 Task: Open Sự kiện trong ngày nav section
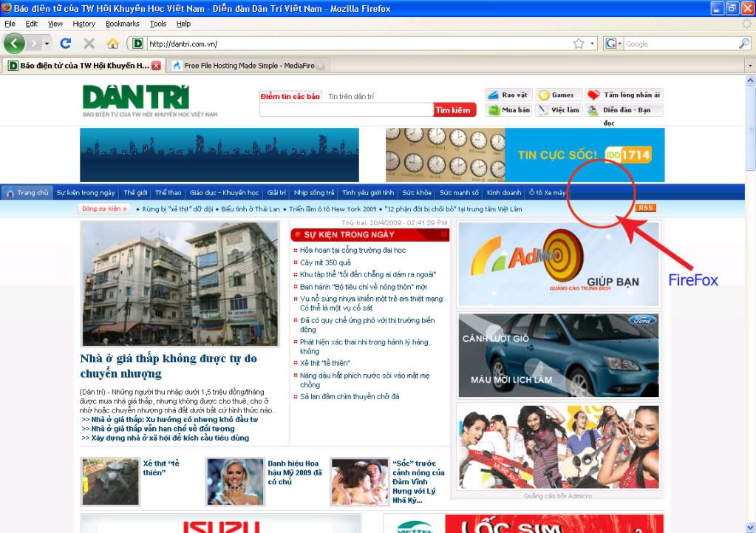click(86, 192)
